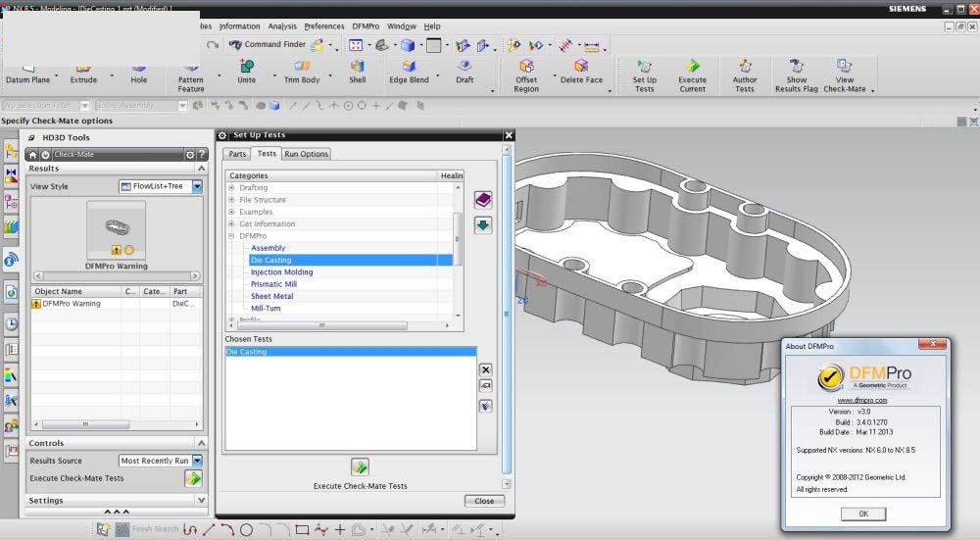Open Set Up Tests in ribbon
Image resolution: width=980 pixels, height=540 pixels.
(645, 75)
